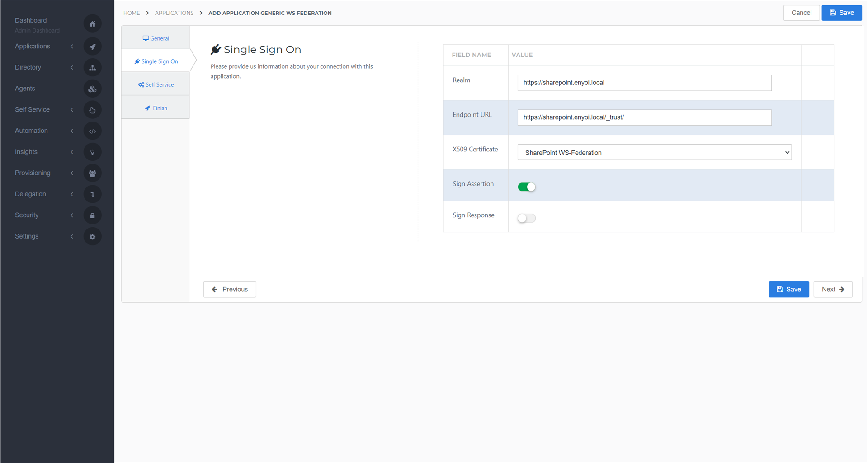Click the Previous button

(x=230, y=289)
